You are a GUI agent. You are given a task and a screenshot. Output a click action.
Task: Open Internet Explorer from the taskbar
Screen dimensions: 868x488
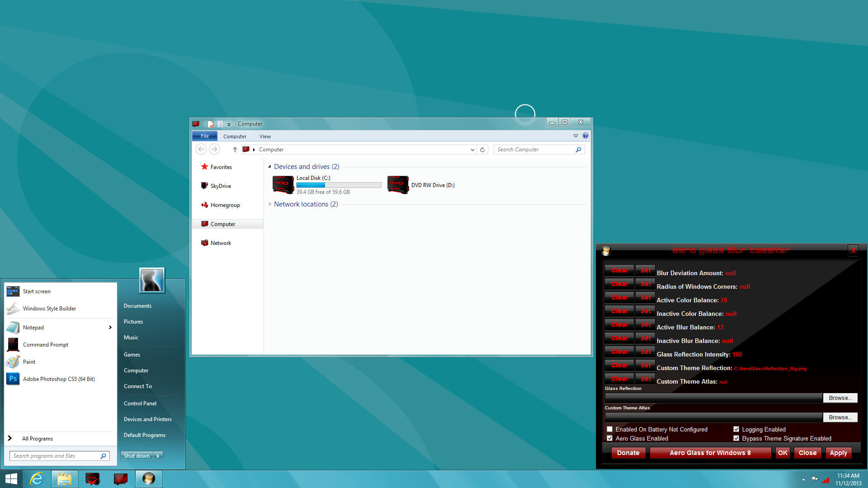(36, 479)
